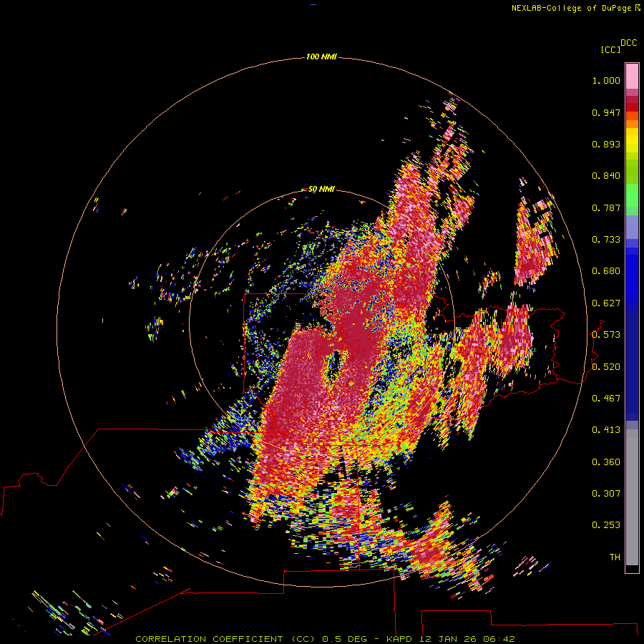
Task: Select the 0.893 scale value
Action: point(606,144)
